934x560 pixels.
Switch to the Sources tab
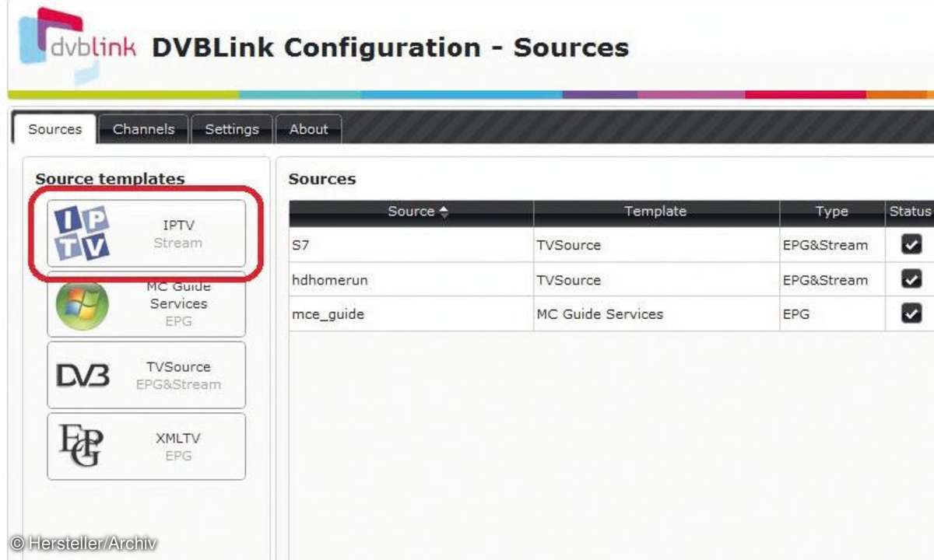coord(54,129)
